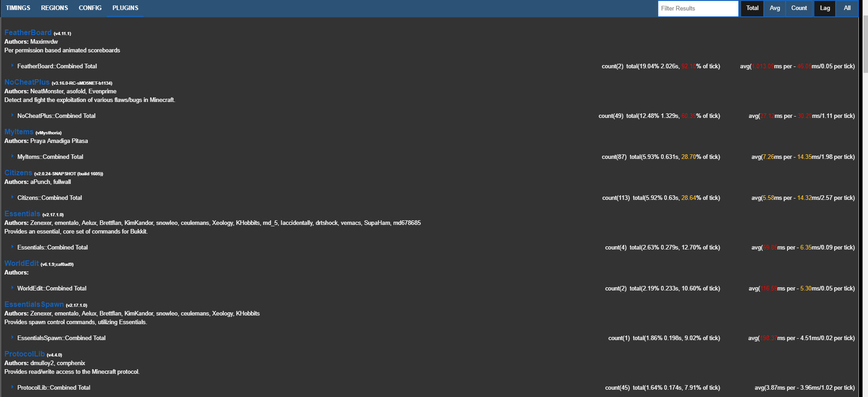Click "Provides read/write access to the Minecraft protocol" text

point(72,372)
